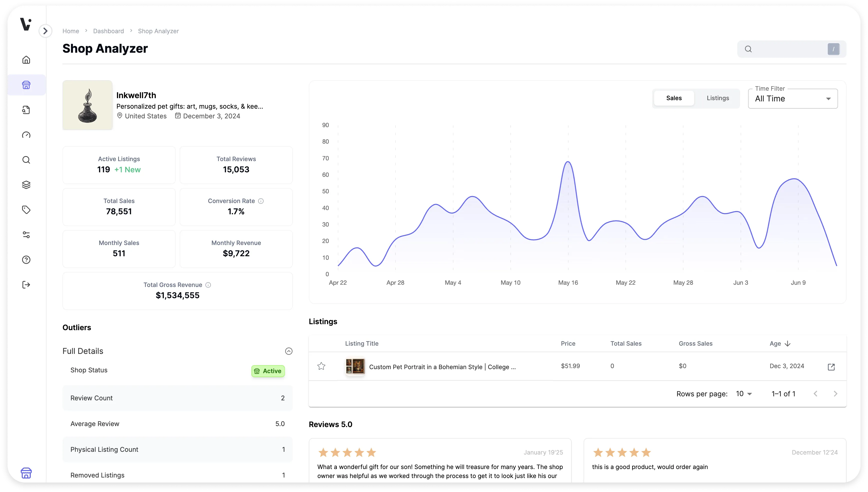Viewport: 868px width, 492px height.
Task: Click the bottom shop icon in the sidebar
Action: (x=26, y=473)
